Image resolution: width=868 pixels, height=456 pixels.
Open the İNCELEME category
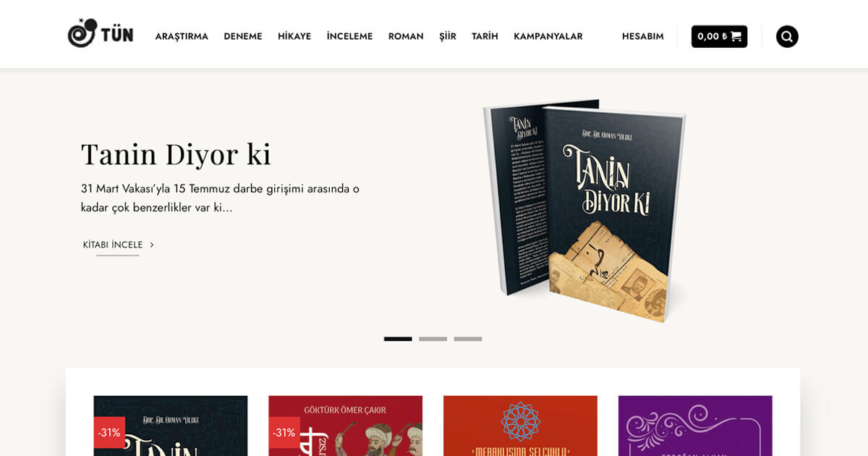tap(349, 36)
